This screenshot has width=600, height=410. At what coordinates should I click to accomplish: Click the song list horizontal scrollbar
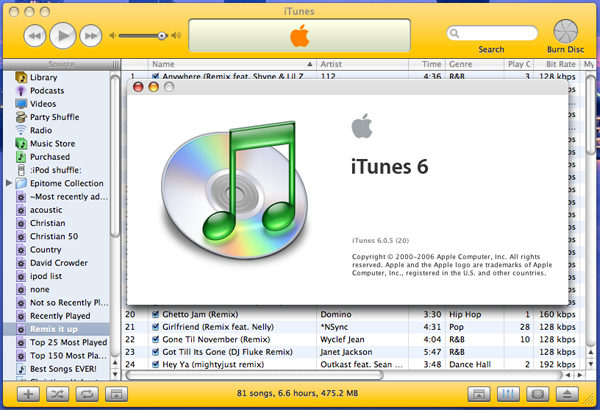point(254,375)
